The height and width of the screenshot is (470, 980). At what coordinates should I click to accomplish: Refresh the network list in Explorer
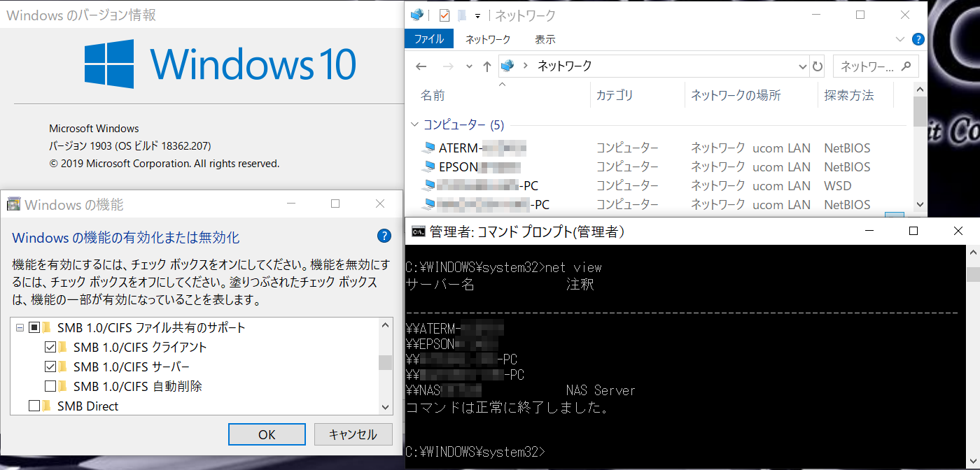click(818, 66)
